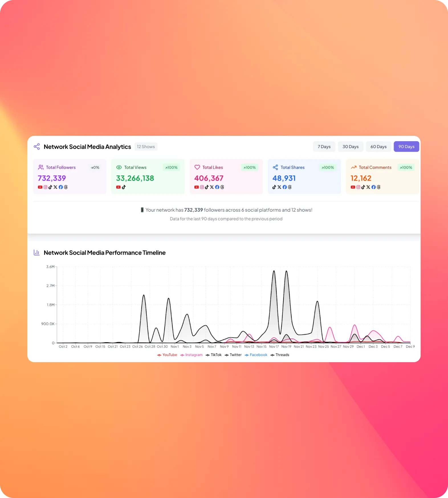This screenshot has height=498, width=448.
Task: Choose the 60 Days time range
Action: tap(378, 147)
